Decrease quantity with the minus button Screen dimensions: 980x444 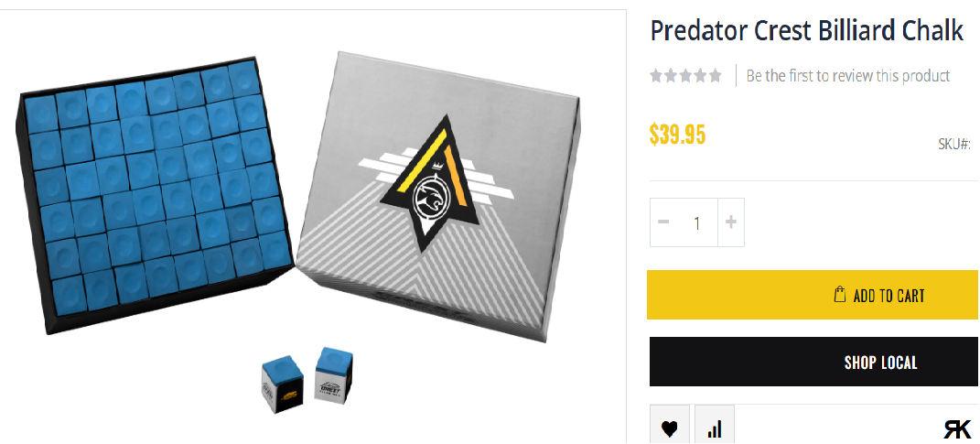click(663, 222)
